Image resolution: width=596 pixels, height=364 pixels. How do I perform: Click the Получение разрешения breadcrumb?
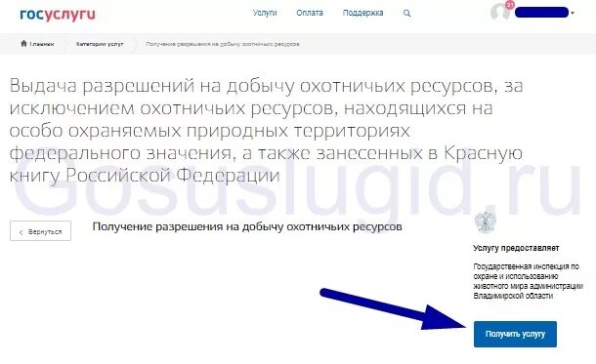[223, 44]
